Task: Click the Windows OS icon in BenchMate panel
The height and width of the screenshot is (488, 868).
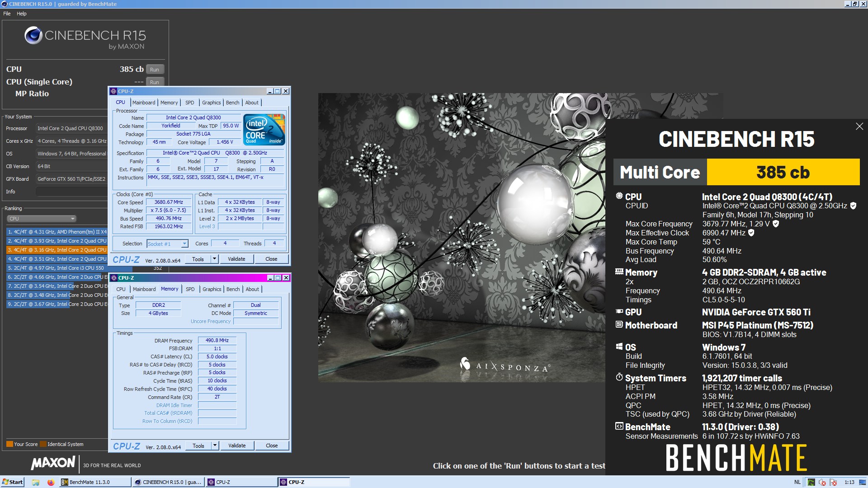Action: (619, 347)
